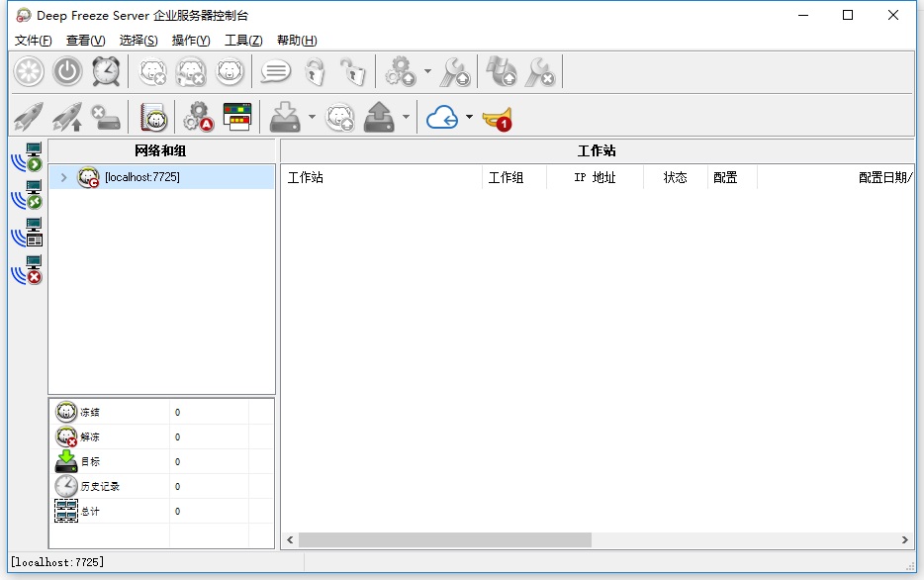Click the 历史记录 status row
The height and width of the screenshot is (580, 924).
161,486
